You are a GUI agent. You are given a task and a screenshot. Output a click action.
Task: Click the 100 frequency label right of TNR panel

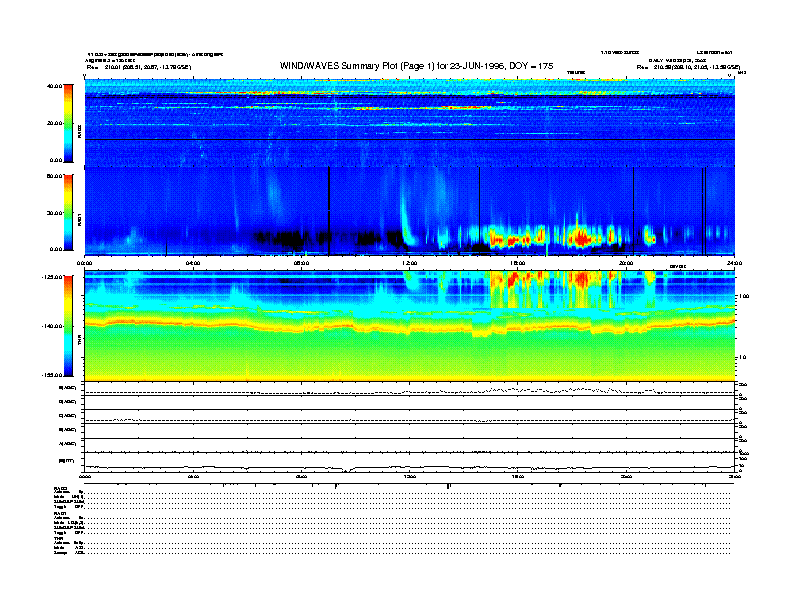tap(744, 296)
